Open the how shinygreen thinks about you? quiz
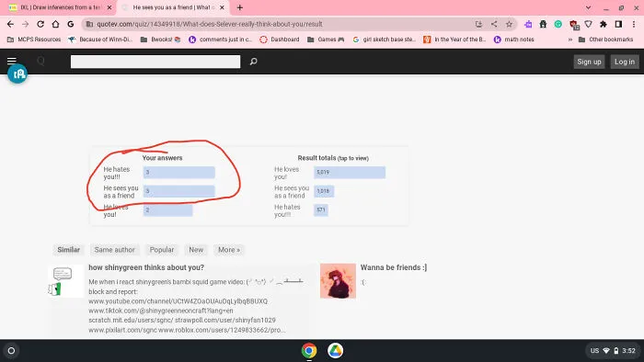 [146, 267]
